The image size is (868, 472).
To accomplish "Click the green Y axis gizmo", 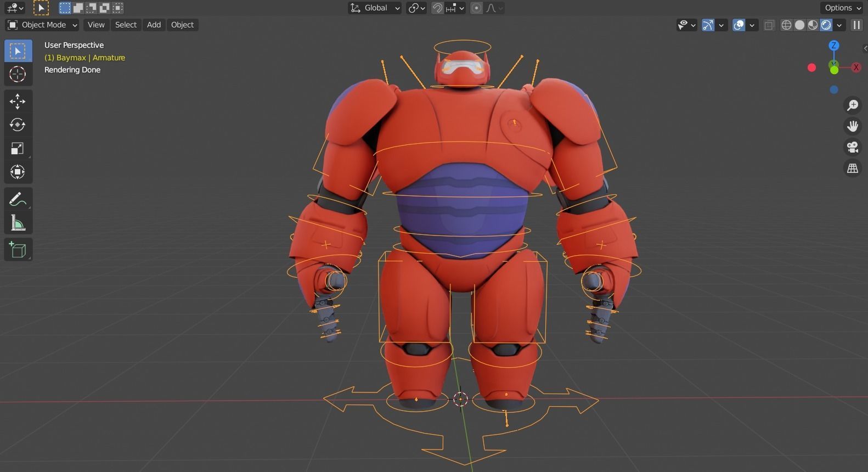I will coord(834,69).
